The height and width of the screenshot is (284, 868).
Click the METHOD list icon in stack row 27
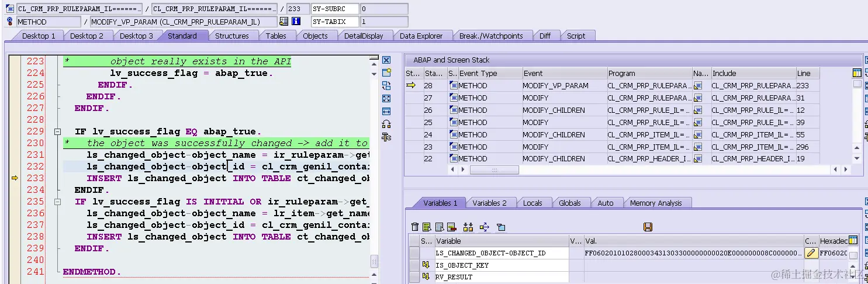454,98
